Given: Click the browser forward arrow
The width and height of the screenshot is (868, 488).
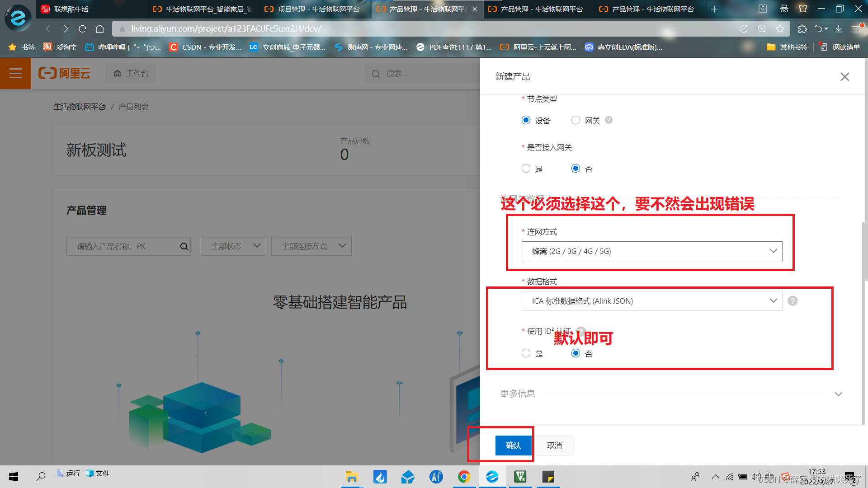Looking at the screenshot, I should point(66,29).
